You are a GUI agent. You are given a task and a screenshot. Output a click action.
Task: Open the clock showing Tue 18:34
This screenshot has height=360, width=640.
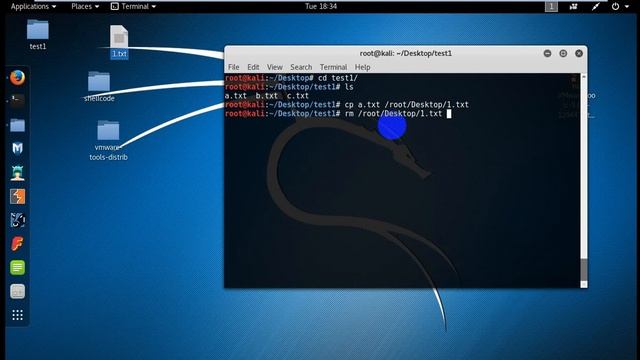click(321, 6)
